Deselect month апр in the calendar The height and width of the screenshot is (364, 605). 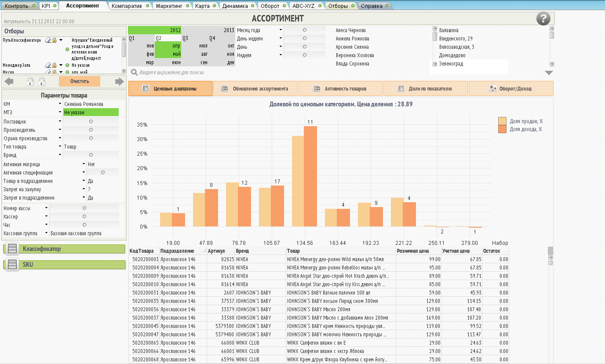point(168,46)
